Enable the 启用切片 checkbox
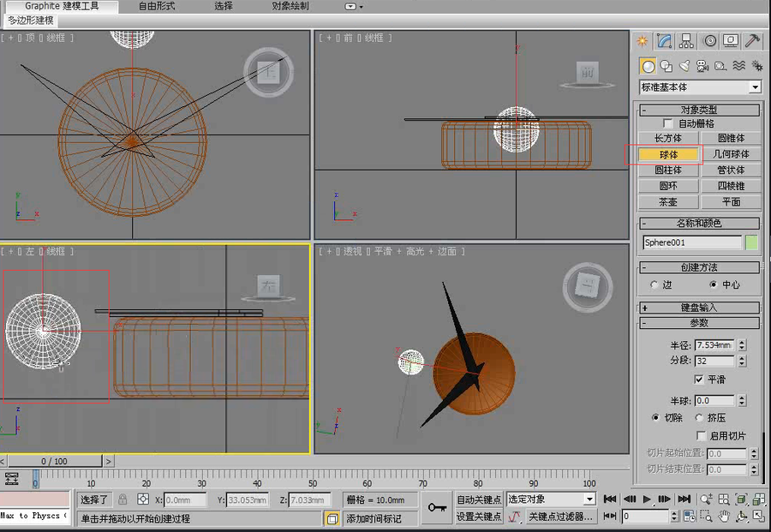Screen dimensions: 771x532 pyautogui.click(x=702, y=436)
